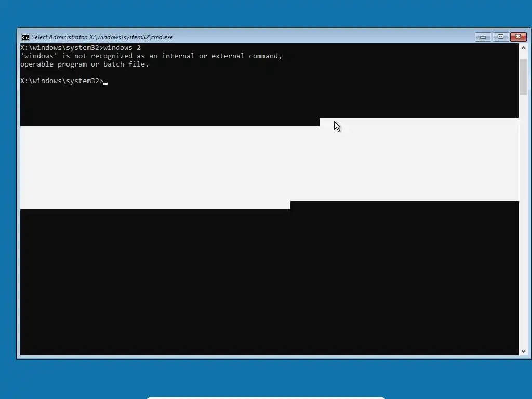Click the text 'operable program or batch file.'
Image resolution: width=532 pixels, height=399 pixels.
[85, 64]
